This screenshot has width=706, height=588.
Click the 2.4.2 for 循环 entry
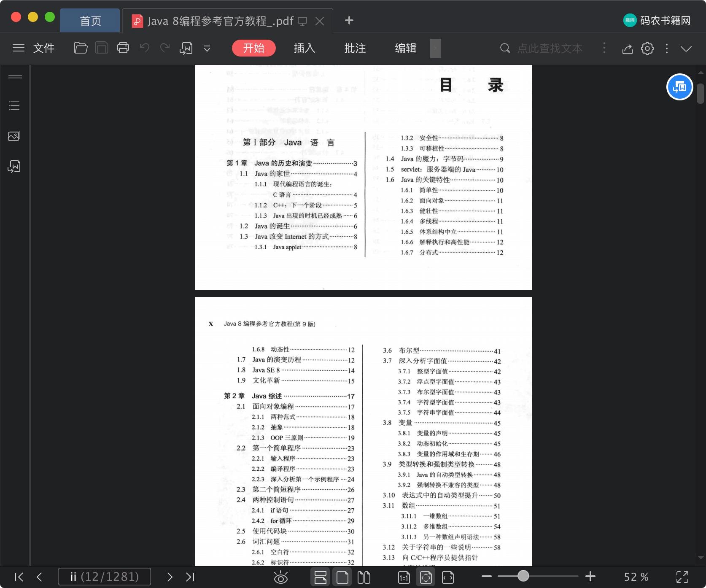coord(303,521)
